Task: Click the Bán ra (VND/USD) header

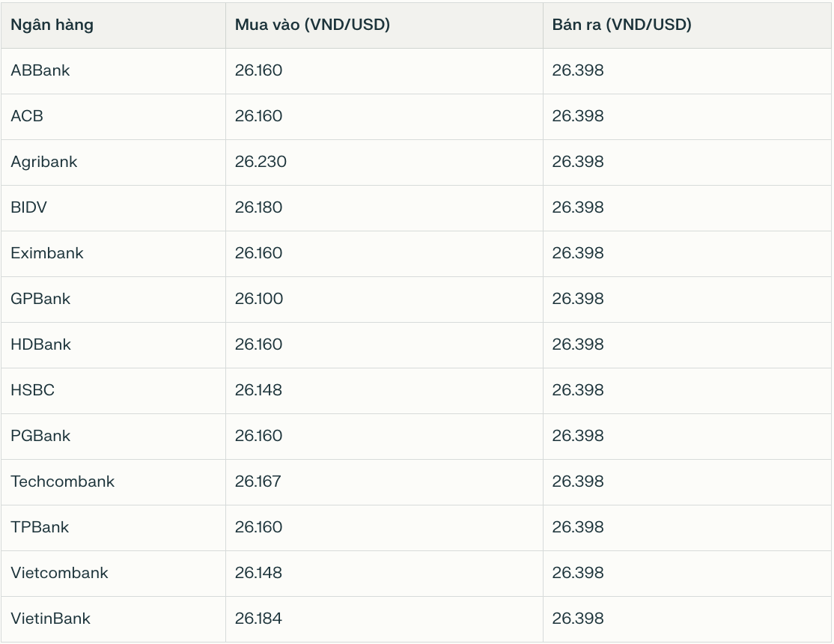Action: (x=621, y=25)
